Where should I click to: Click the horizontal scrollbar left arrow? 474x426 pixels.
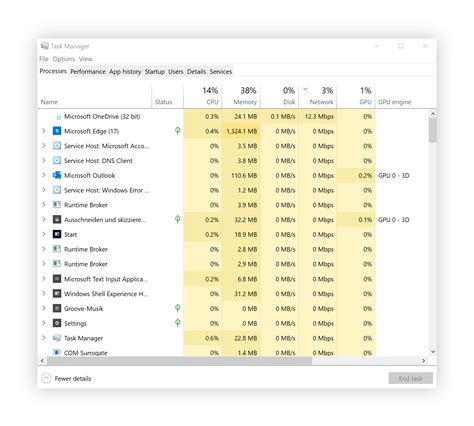(42, 361)
